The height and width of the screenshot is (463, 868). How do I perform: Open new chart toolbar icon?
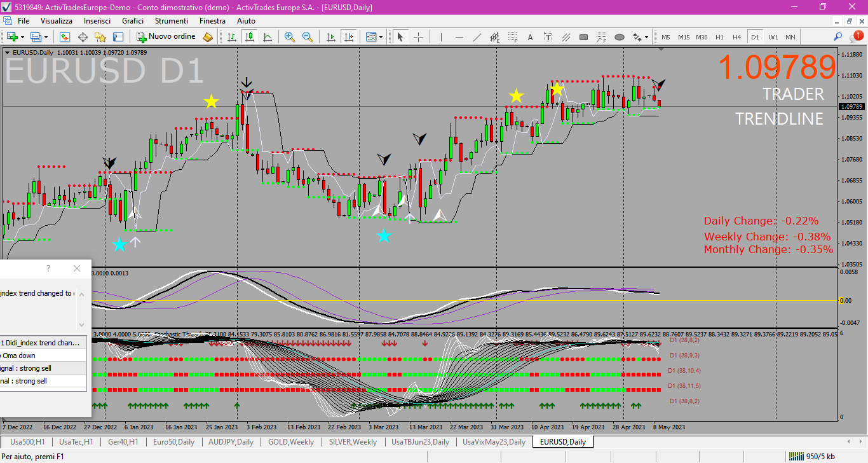pyautogui.click(x=11, y=37)
